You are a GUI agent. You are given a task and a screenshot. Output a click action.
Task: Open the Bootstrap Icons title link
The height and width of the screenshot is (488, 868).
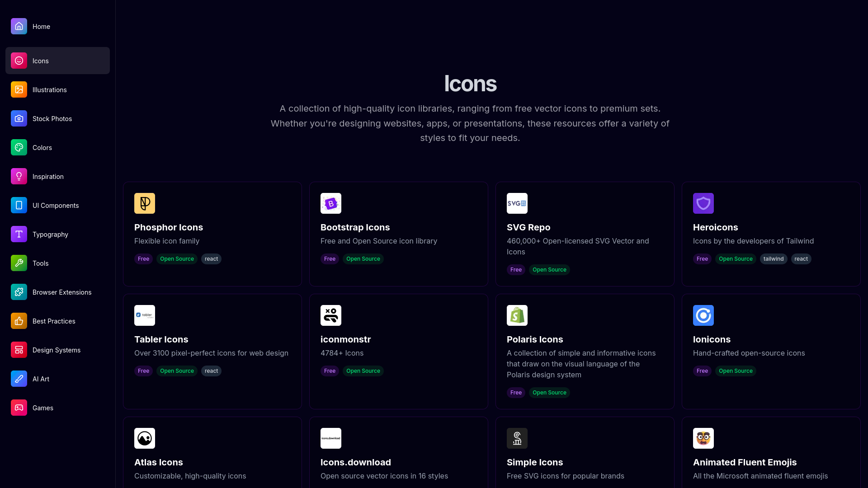355,227
